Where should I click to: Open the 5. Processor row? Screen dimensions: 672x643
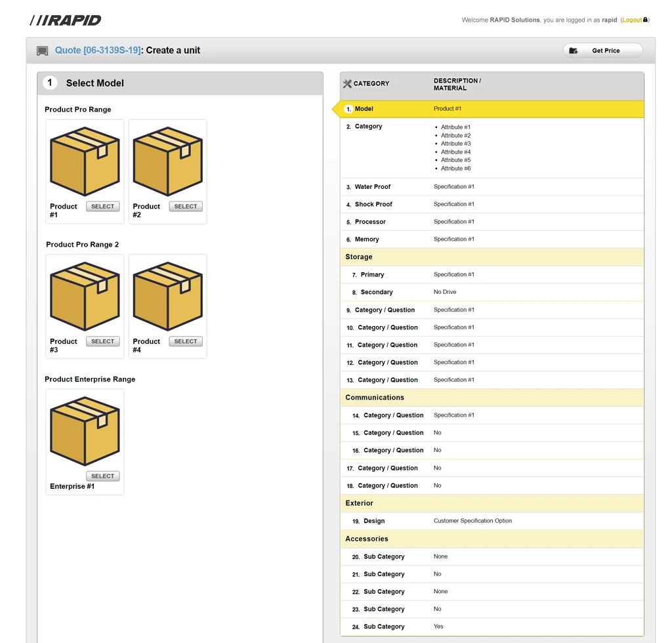(x=492, y=222)
